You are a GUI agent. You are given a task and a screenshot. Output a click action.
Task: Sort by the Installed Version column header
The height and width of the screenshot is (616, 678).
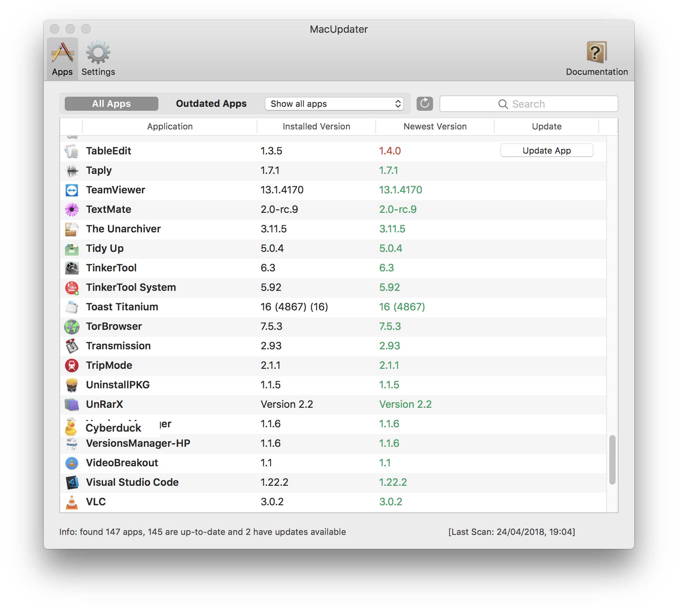click(316, 126)
